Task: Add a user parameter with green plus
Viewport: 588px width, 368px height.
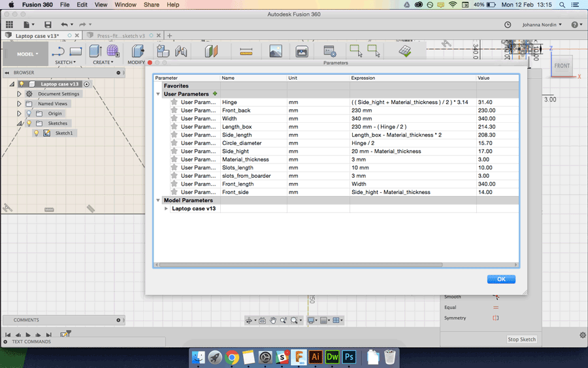Action: tap(215, 93)
